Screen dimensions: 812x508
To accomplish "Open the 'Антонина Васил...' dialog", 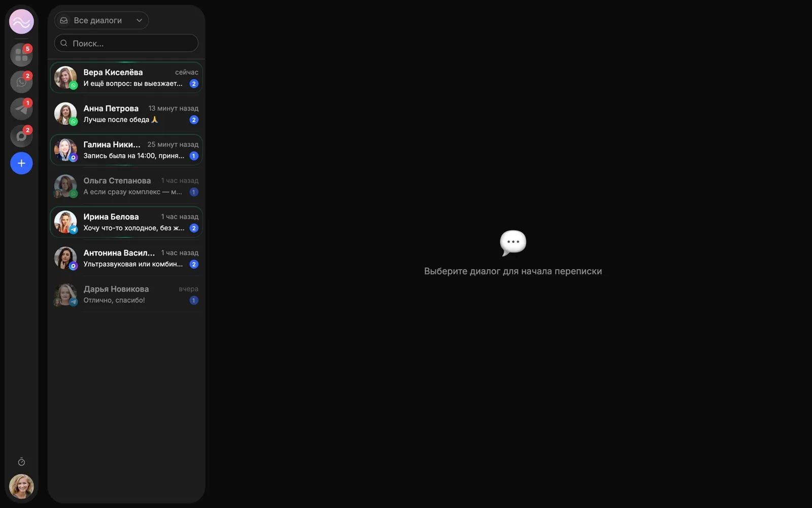I will [x=126, y=258].
